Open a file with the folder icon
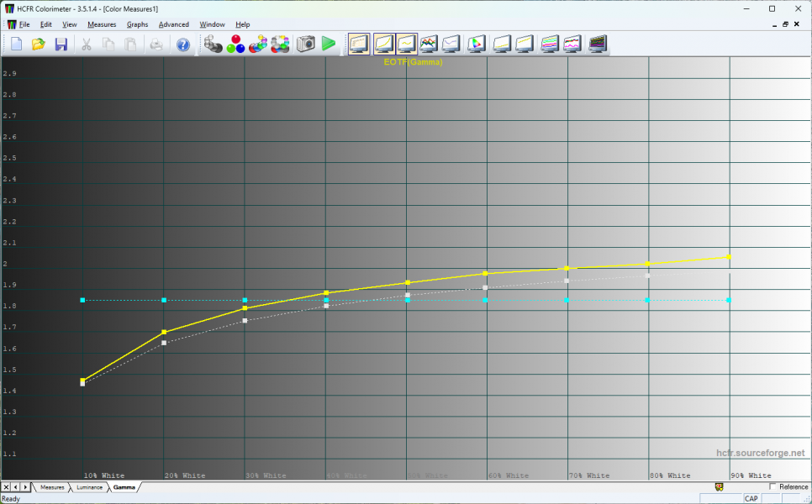812x504 pixels. click(38, 44)
